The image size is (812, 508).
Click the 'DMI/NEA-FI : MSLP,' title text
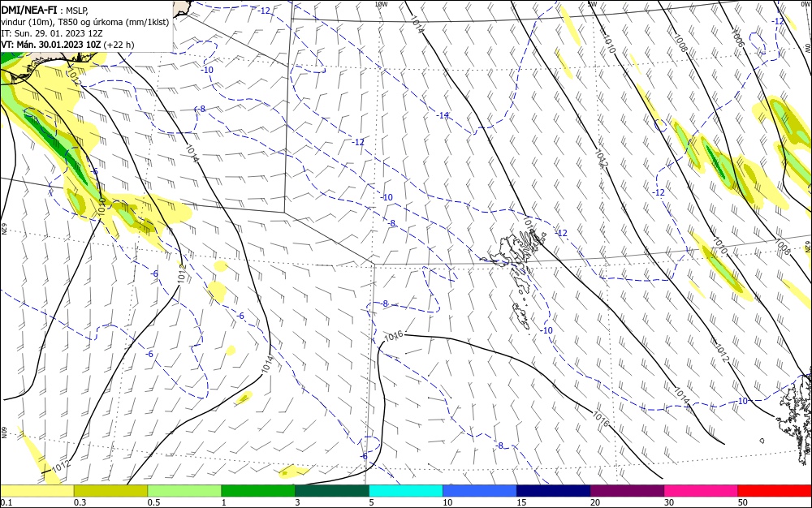coord(45,9)
